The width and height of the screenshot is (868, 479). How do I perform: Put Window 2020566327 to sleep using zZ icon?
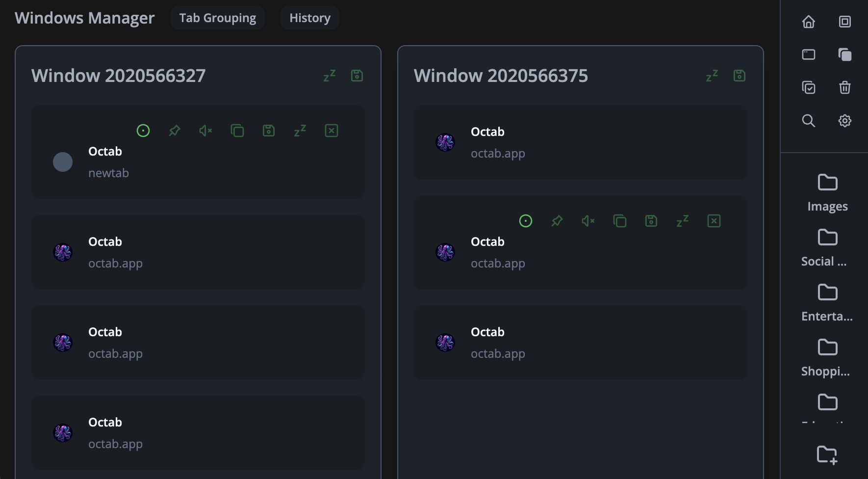point(330,76)
